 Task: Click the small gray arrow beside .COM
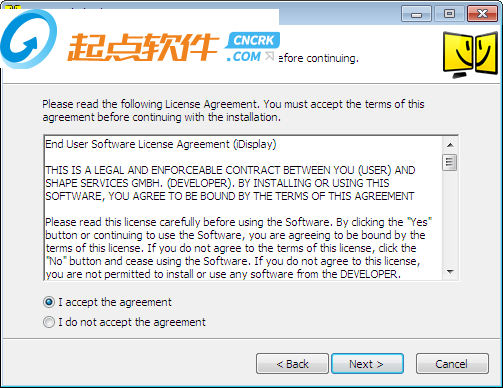[x=269, y=56]
